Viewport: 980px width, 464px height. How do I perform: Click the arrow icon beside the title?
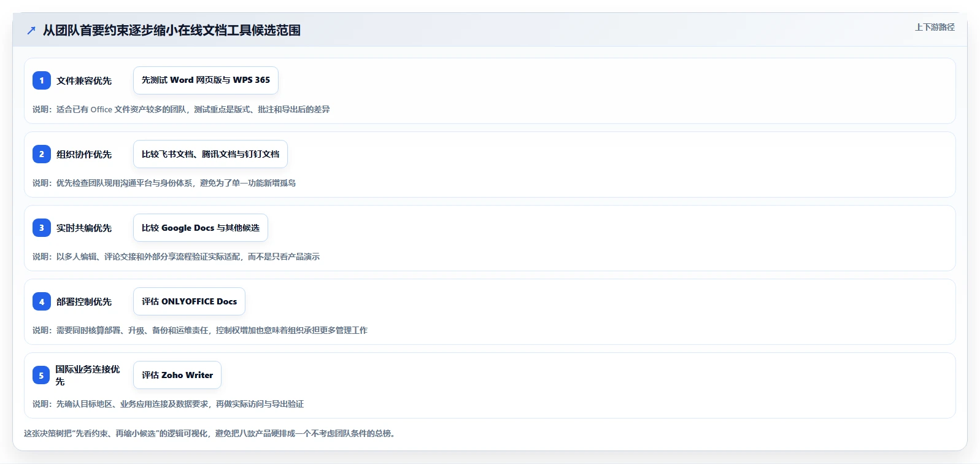tap(31, 30)
